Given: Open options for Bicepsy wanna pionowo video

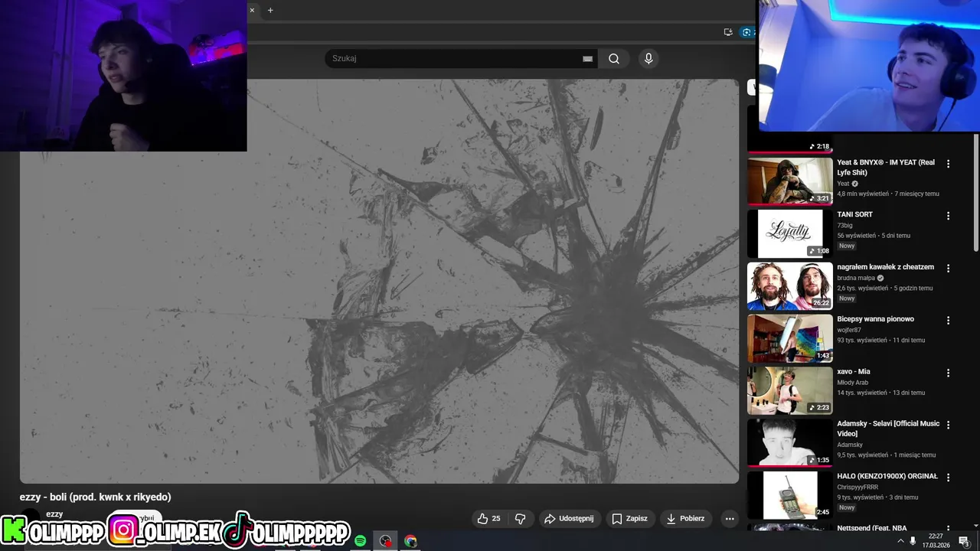Looking at the screenshot, I should pyautogui.click(x=948, y=321).
